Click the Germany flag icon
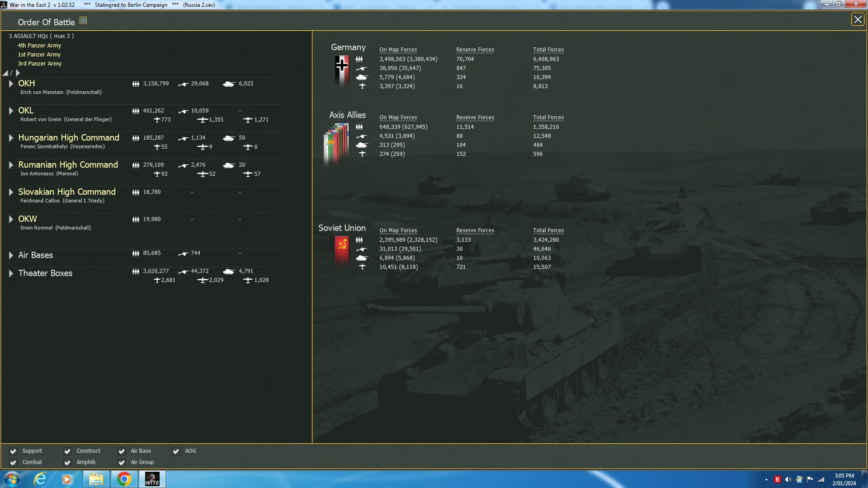 pos(342,70)
